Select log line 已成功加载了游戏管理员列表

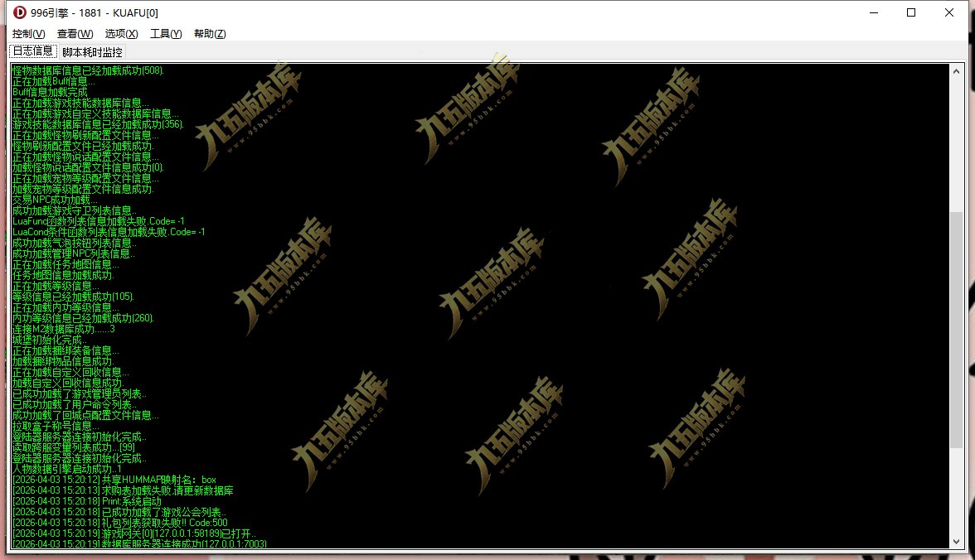pos(79,393)
